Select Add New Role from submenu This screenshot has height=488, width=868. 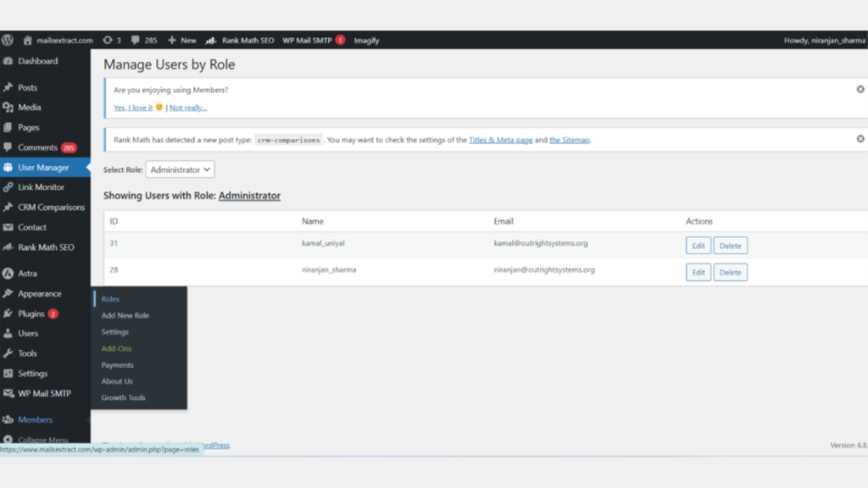pyautogui.click(x=125, y=315)
